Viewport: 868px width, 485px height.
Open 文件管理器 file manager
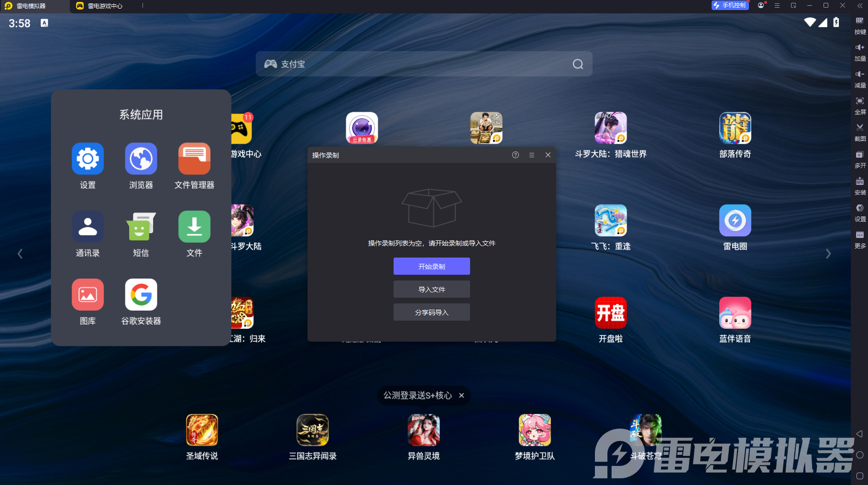(x=194, y=159)
